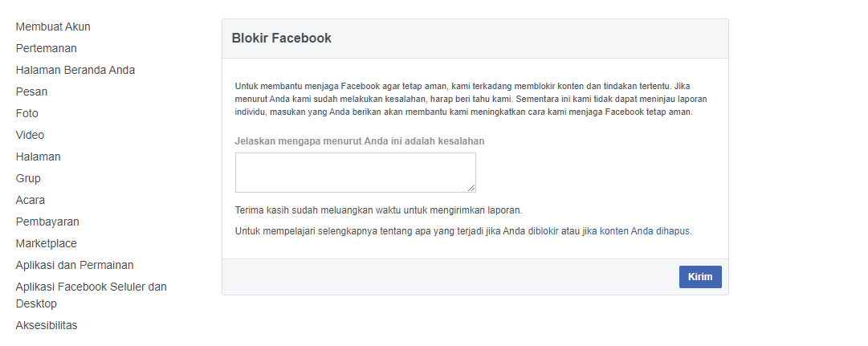This screenshot has width=868, height=346.
Task: Click text 'Terima kasih sudah meluangkan waktu'
Action: 317,210
